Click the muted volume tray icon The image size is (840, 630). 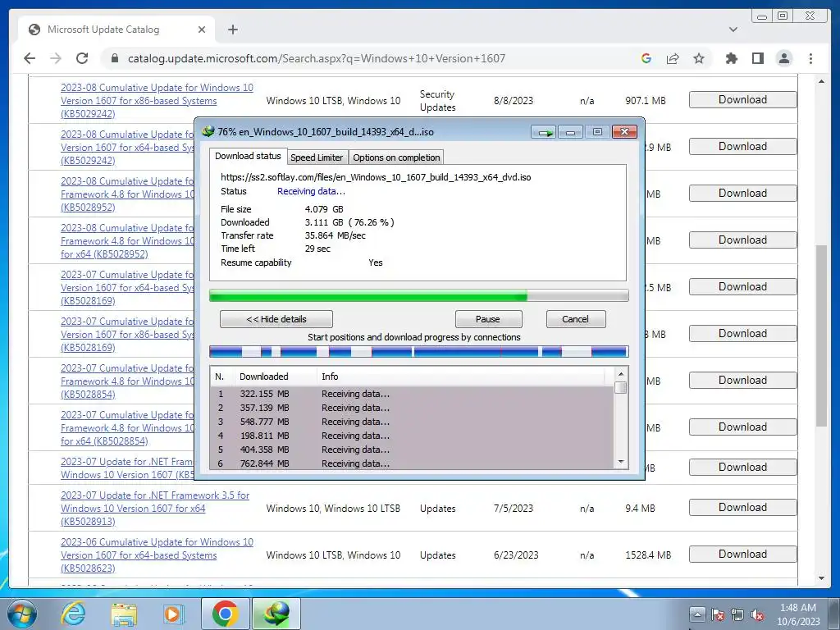tap(757, 614)
